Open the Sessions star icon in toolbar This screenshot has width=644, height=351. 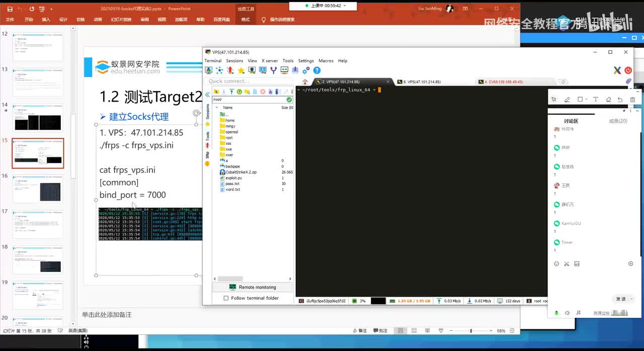pyautogui.click(x=241, y=70)
